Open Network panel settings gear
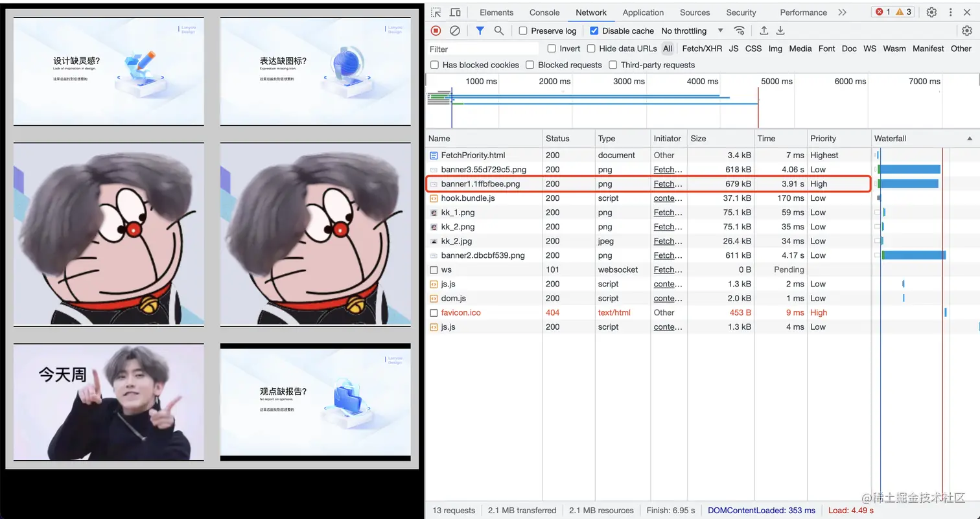 point(967,30)
